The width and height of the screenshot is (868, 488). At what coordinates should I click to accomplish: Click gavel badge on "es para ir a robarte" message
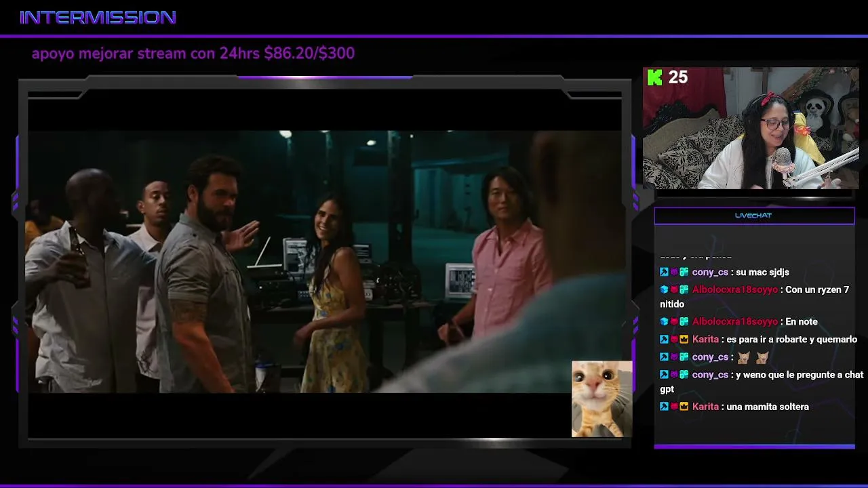[x=664, y=340]
